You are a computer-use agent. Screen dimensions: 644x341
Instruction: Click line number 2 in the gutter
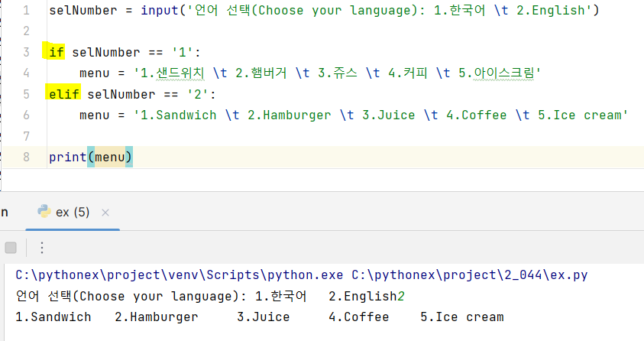[26, 31]
